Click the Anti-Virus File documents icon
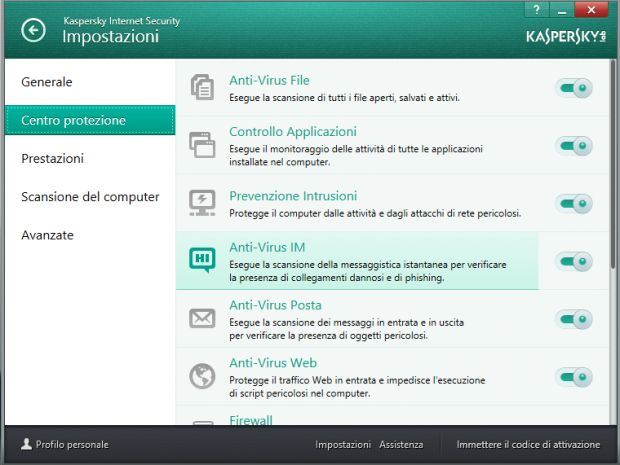Screen dimensions: 620x465 (202, 87)
